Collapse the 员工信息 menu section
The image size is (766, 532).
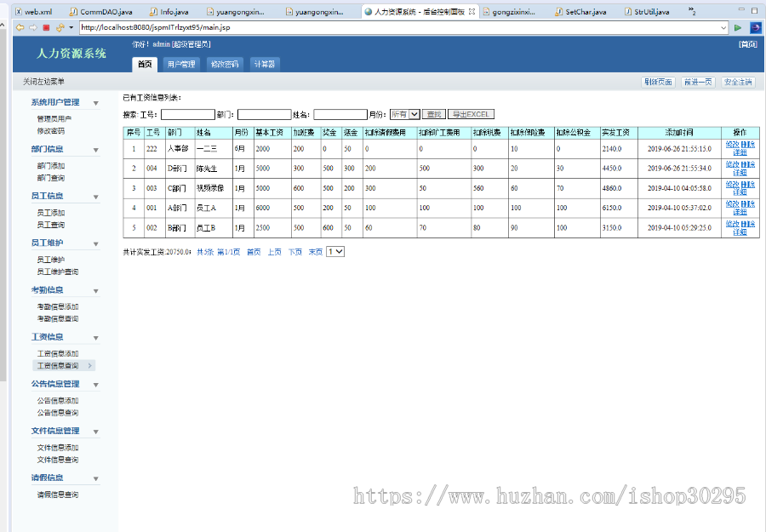pyautogui.click(x=95, y=197)
